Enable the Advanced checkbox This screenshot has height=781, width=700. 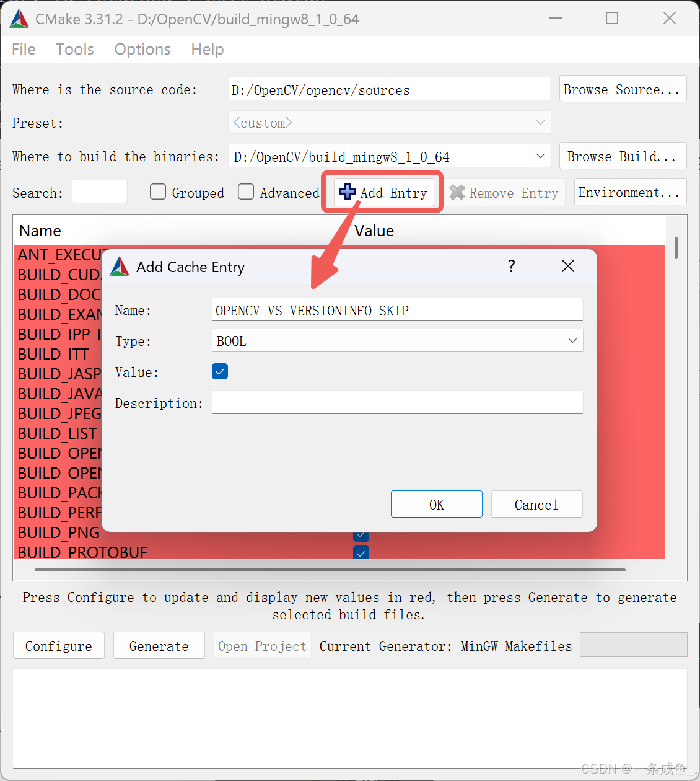point(246,192)
